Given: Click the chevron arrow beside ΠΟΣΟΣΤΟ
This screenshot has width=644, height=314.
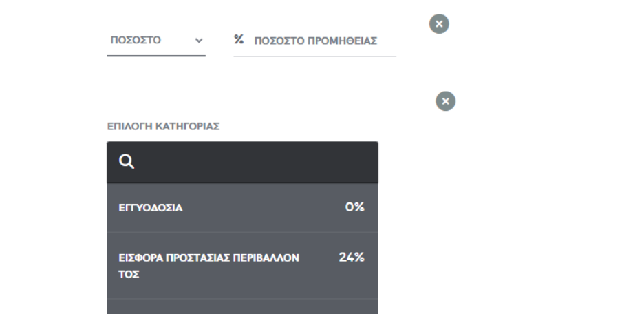Looking at the screenshot, I should tap(199, 40).
